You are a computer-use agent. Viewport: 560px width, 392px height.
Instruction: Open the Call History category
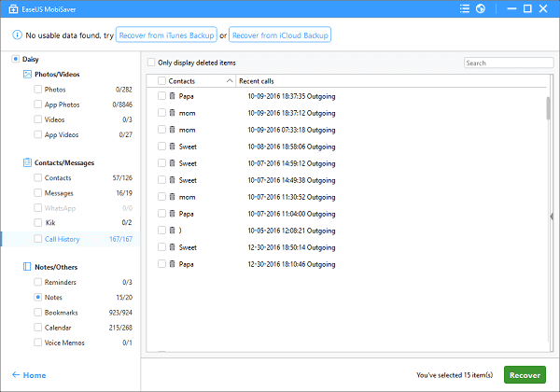tap(65, 239)
